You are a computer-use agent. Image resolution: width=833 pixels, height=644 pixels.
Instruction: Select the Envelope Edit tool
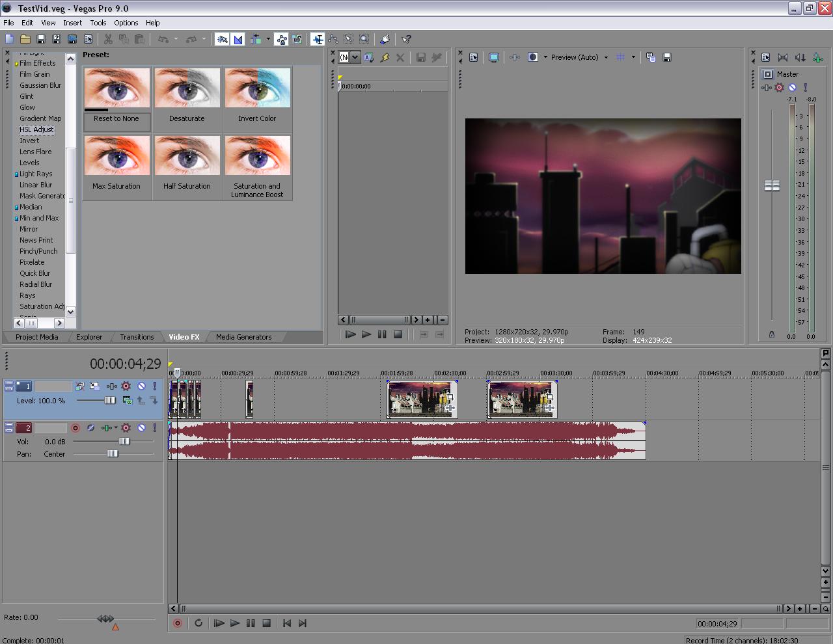tap(333, 39)
